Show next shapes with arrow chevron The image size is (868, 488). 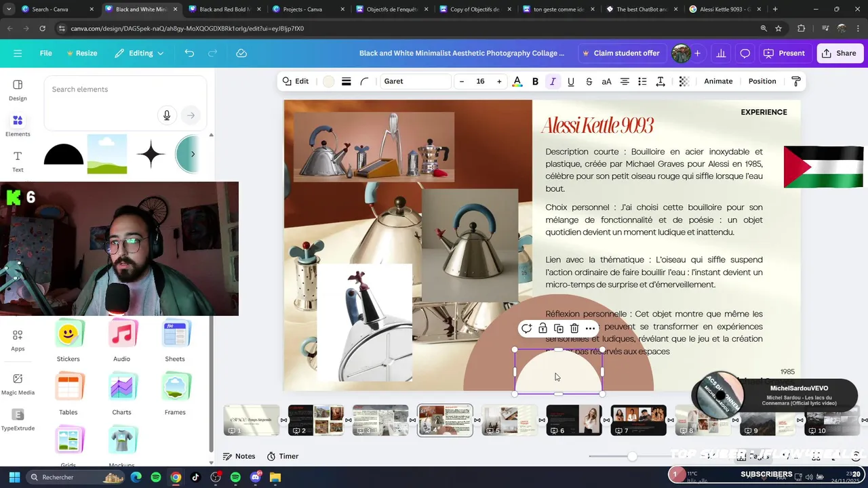(193, 154)
